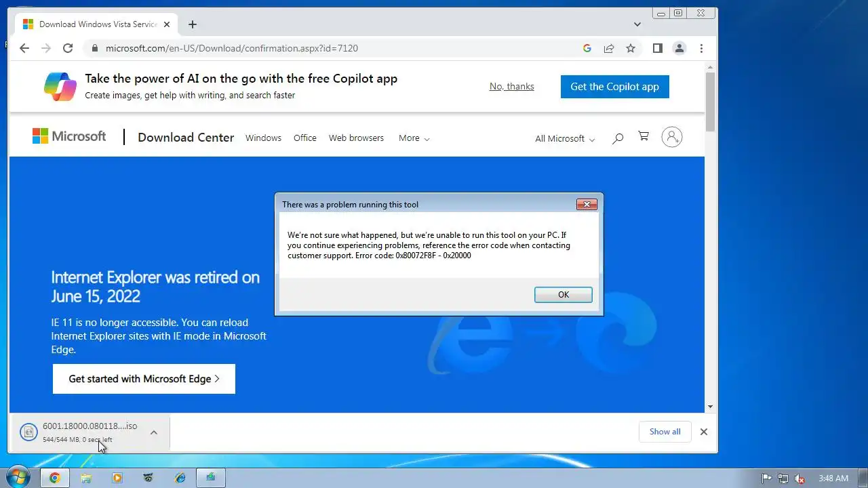Click the muted volume tray icon
This screenshot has height=488, width=868.
800,479
